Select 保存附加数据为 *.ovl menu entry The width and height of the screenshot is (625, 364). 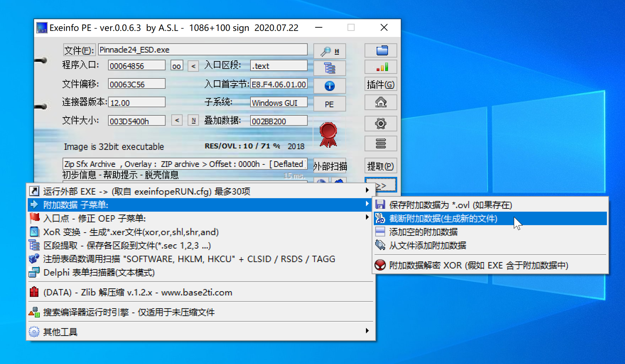tap(490, 205)
